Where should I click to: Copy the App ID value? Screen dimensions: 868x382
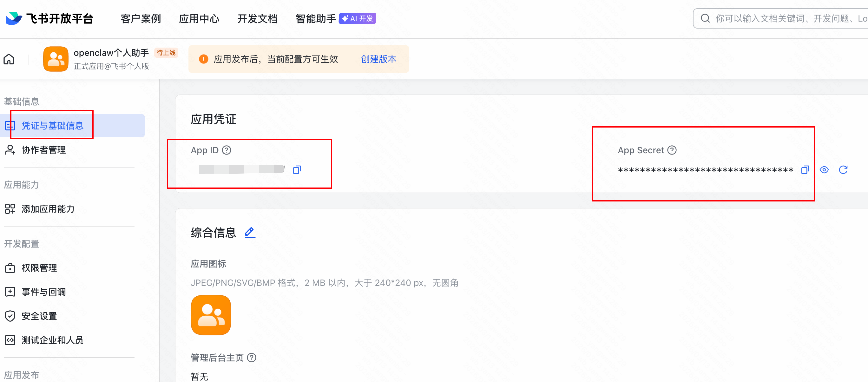pyautogui.click(x=297, y=170)
